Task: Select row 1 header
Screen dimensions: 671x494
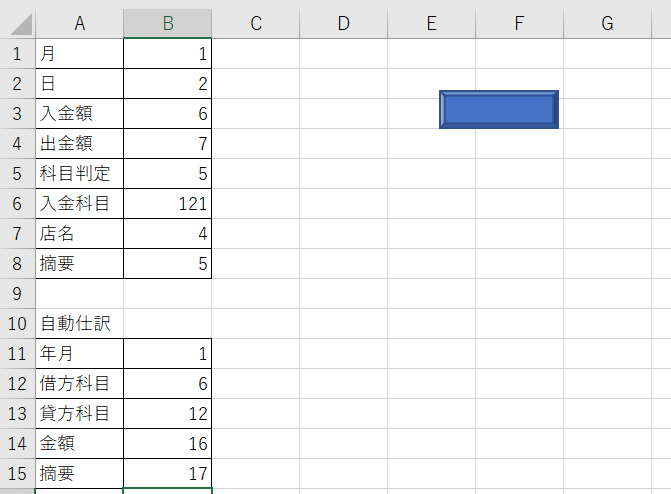Action: 17,54
